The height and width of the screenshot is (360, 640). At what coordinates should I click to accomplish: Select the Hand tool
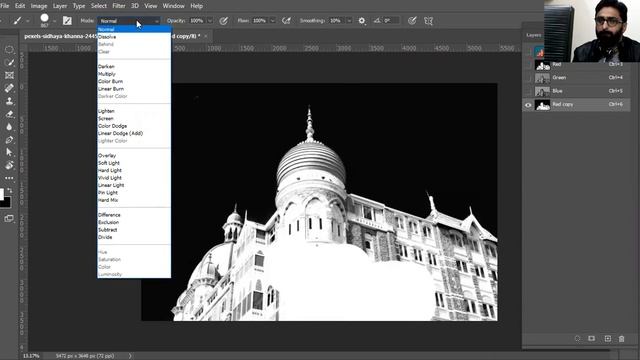9,165
